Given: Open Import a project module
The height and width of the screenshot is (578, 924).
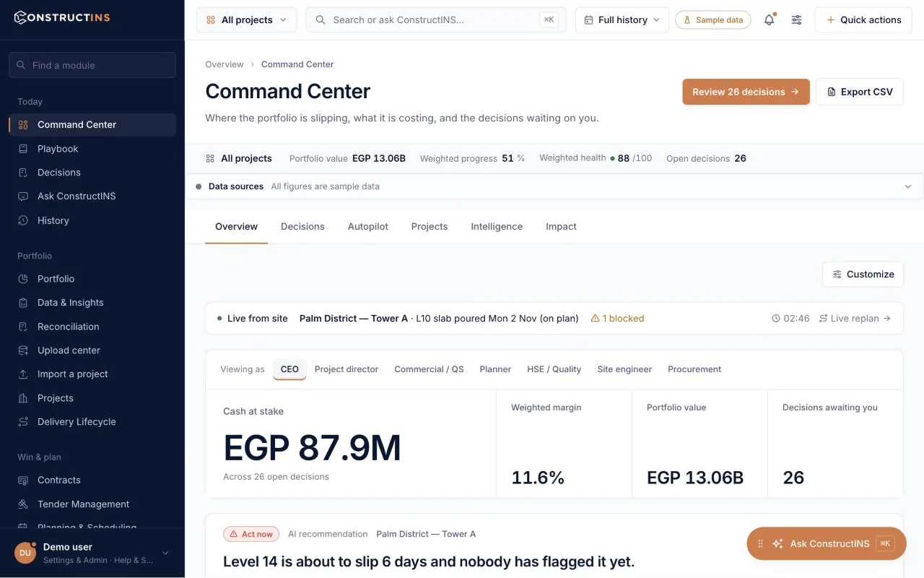Looking at the screenshot, I should (x=92, y=374).
